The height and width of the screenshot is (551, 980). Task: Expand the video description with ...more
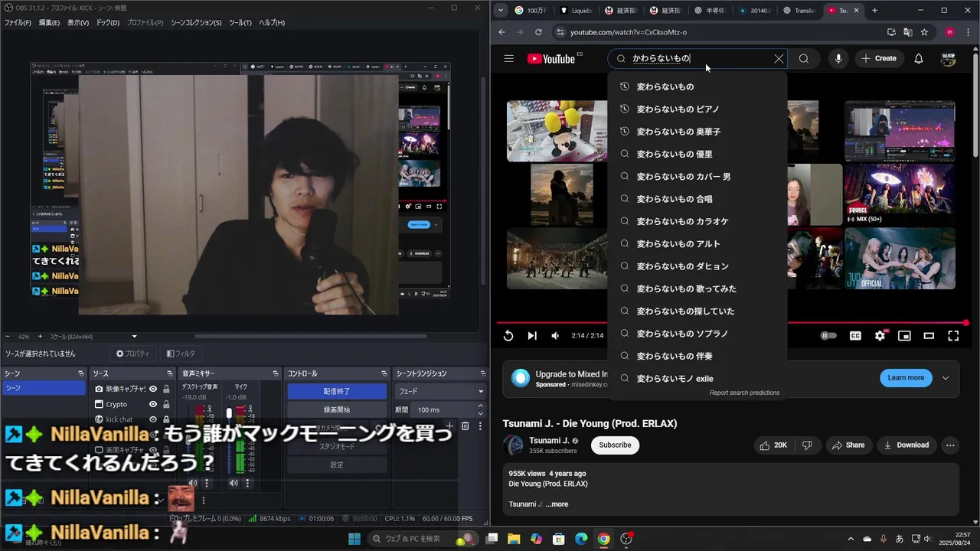click(x=557, y=504)
